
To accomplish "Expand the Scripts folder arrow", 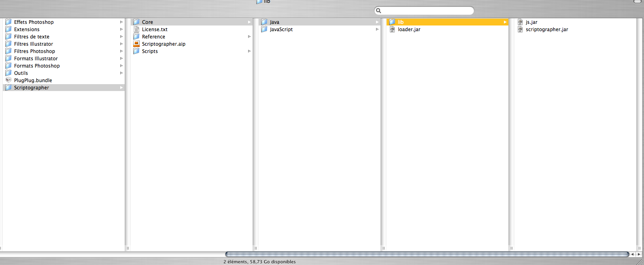I will (249, 51).
